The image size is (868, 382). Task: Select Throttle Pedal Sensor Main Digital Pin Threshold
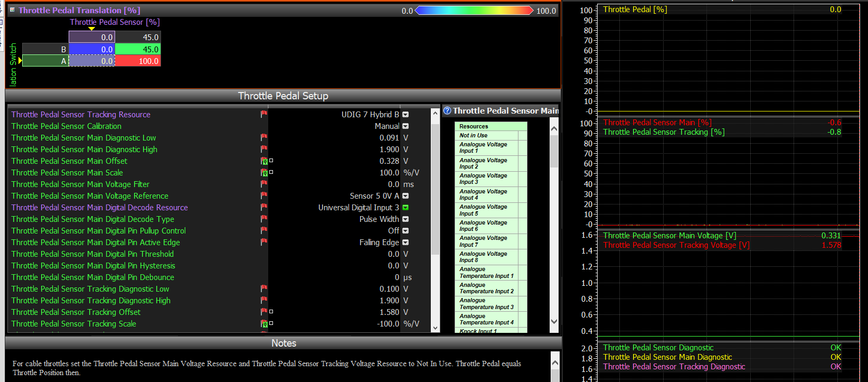[92, 254]
